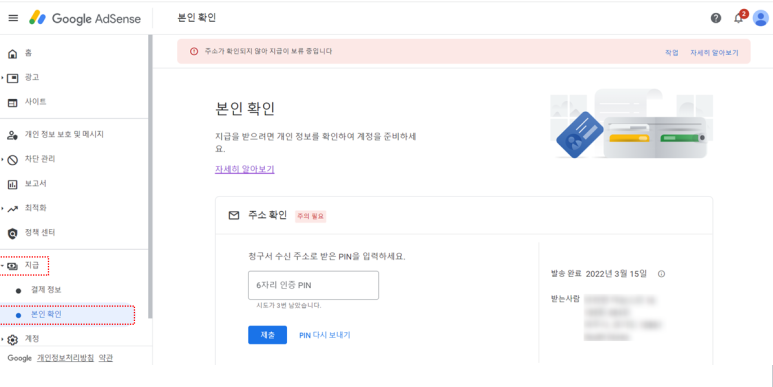Click the 제출 submit button
The image size is (773, 387).
point(267,335)
